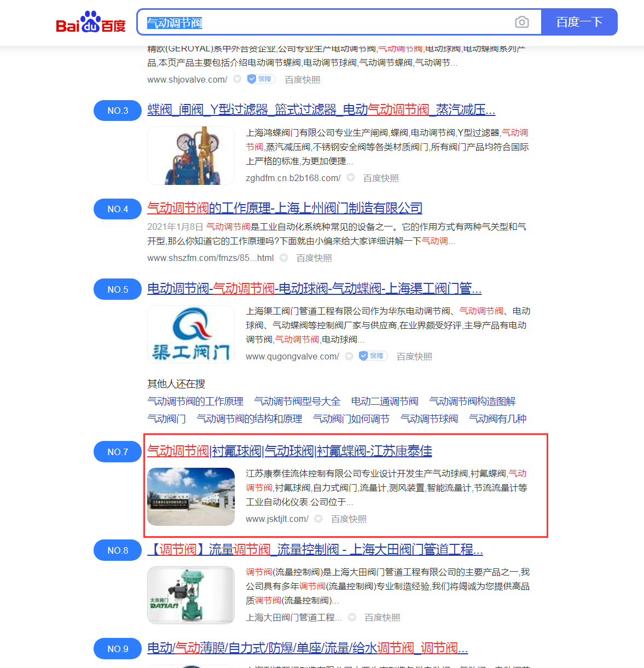Click the 保障 badge beside www.qugongvalve.com/
644x668 pixels.
tap(373, 356)
